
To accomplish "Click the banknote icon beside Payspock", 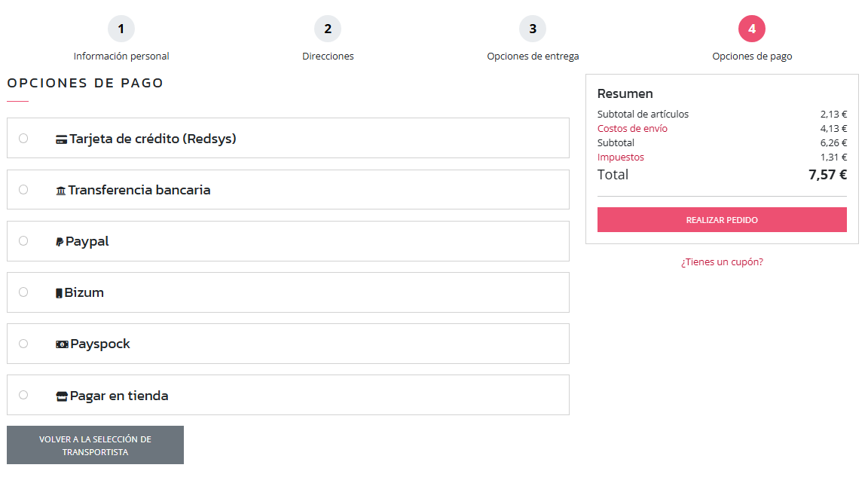I will 62,344.
